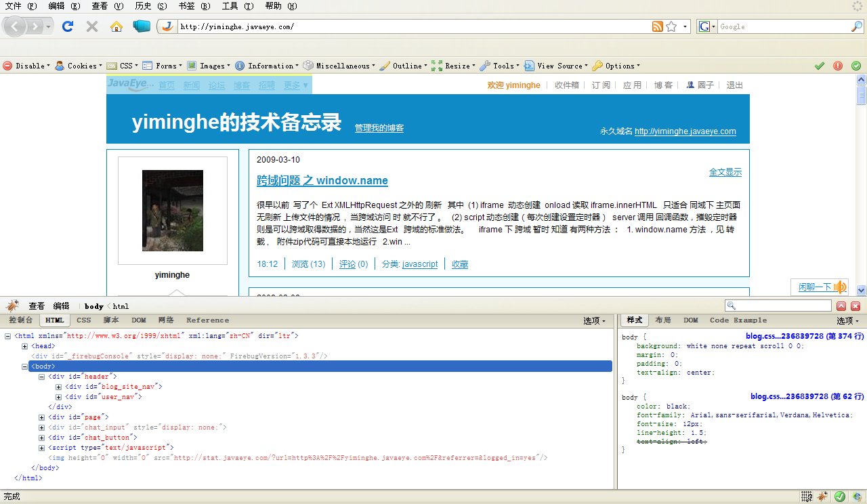Switch to the Firebug DOM tab in main panel
This screenshot has width=867, height=504.
pos(139,320)
